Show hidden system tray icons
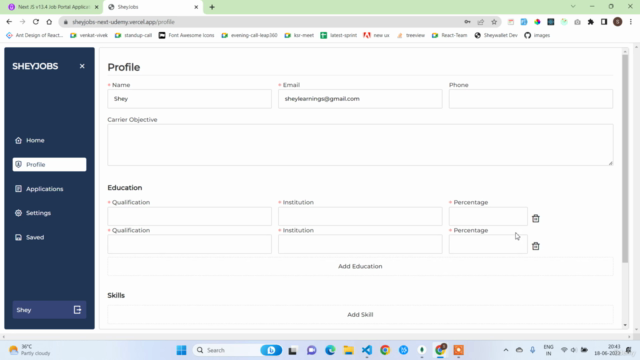The height and width of the screenshot is (360, 640). pos(506,350)
